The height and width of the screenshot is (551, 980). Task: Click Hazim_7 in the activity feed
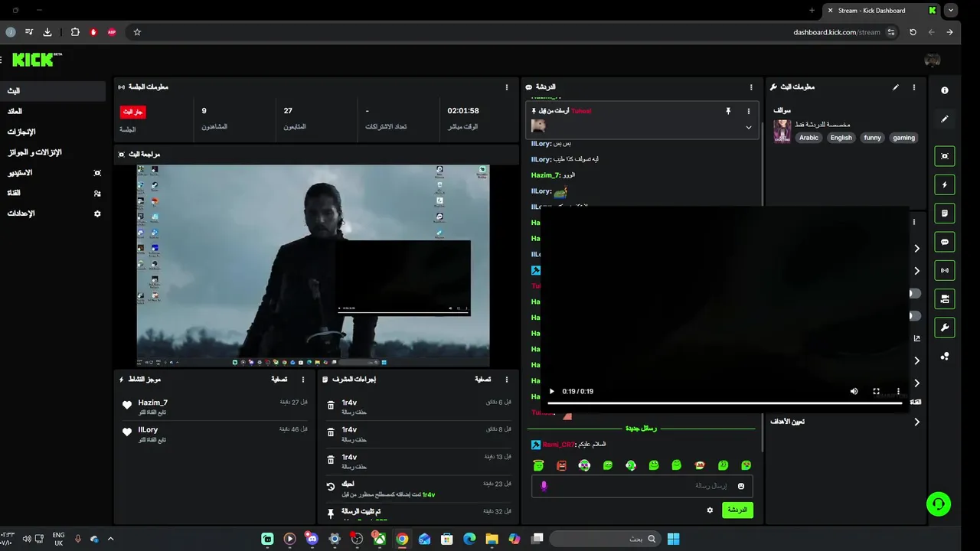click(x=153, y=403)
